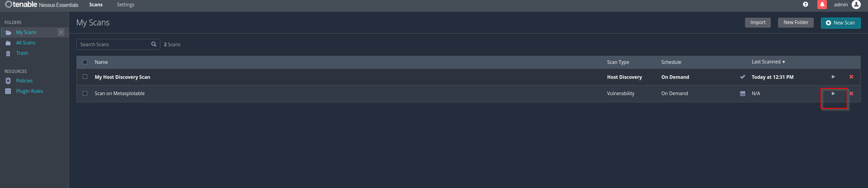868x188 pixels.
Task: Check the My Host Discovery Scan checkbox
Action: pos(85,77)
